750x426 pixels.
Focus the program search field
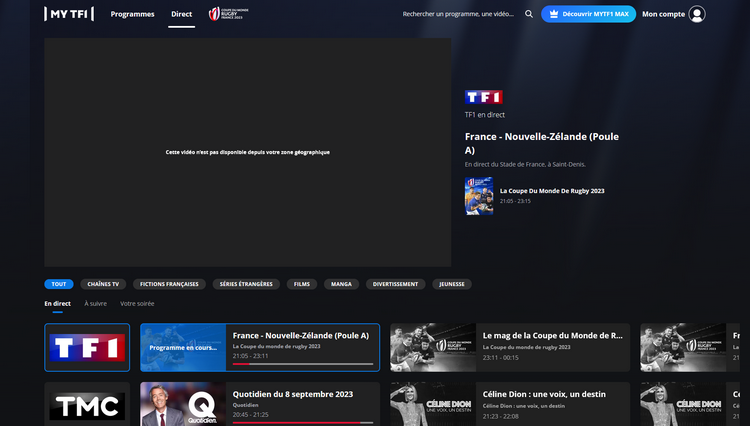pyautogui.click(x=458, y=14)
